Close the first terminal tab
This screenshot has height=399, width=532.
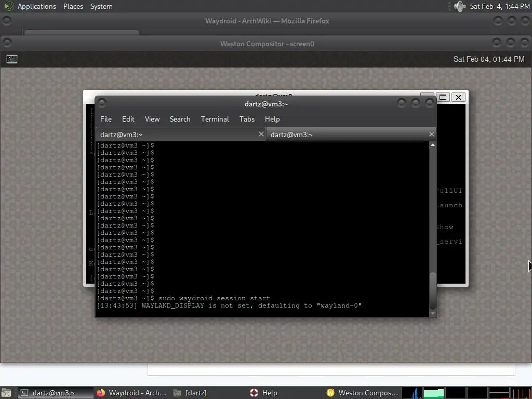point(261,134)
